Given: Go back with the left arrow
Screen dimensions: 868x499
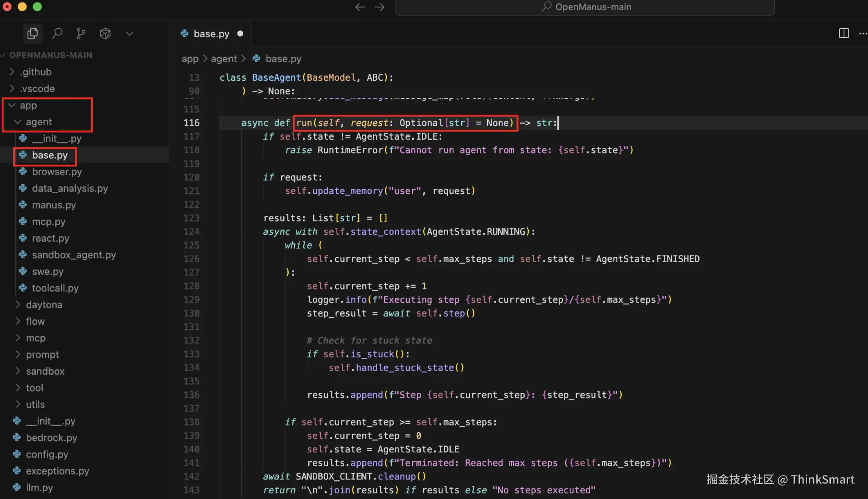Looking at the screenshot, I should coord(360,7).
